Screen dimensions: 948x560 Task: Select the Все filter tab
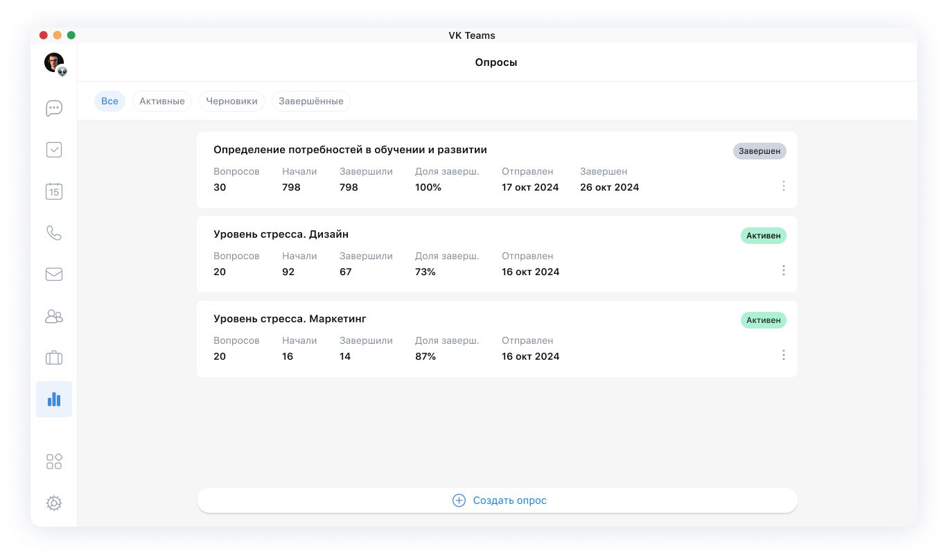[109, 101]
